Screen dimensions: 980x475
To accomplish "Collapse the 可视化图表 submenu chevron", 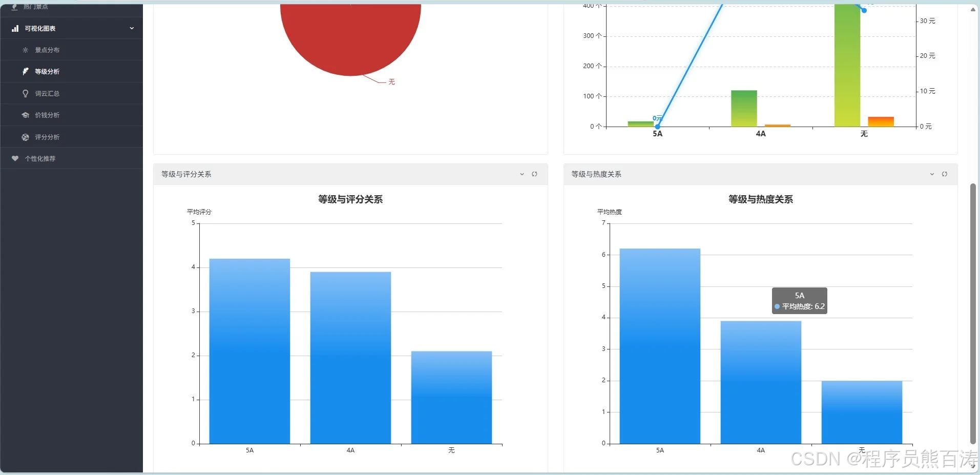I will tap(132, 28).
